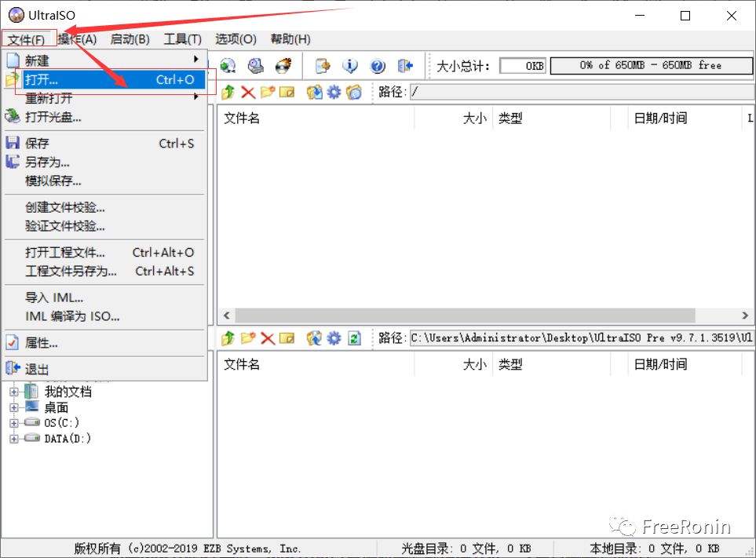Viewport: 756px width, 558px height.
Task: Click the exit door icon in toolbar
Action: point(405,66)
